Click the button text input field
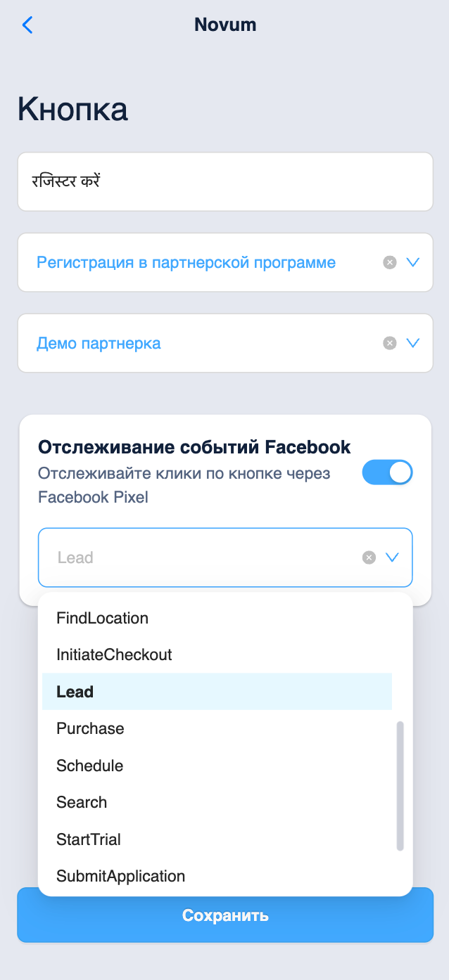The width and height of the screenshot is (449, 980). (225, 181)
